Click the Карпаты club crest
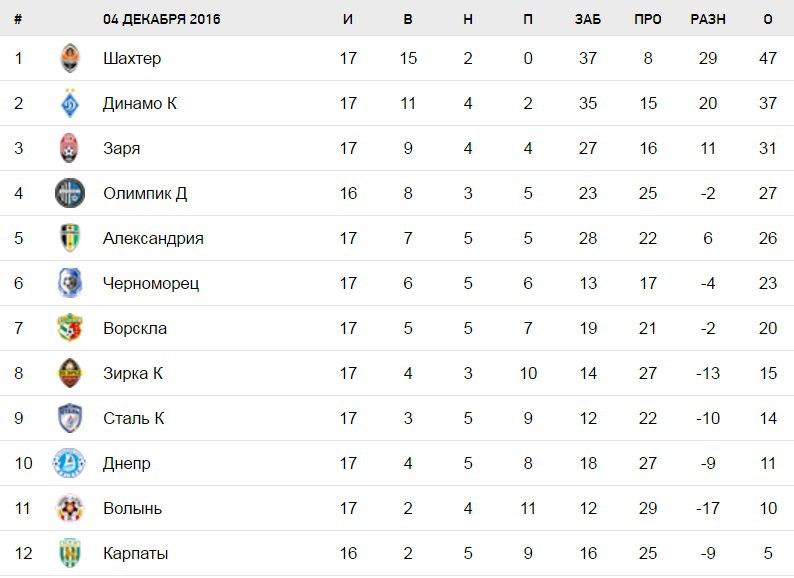The height and width of the screenshot is (578, 794). [x=69, y=553]
